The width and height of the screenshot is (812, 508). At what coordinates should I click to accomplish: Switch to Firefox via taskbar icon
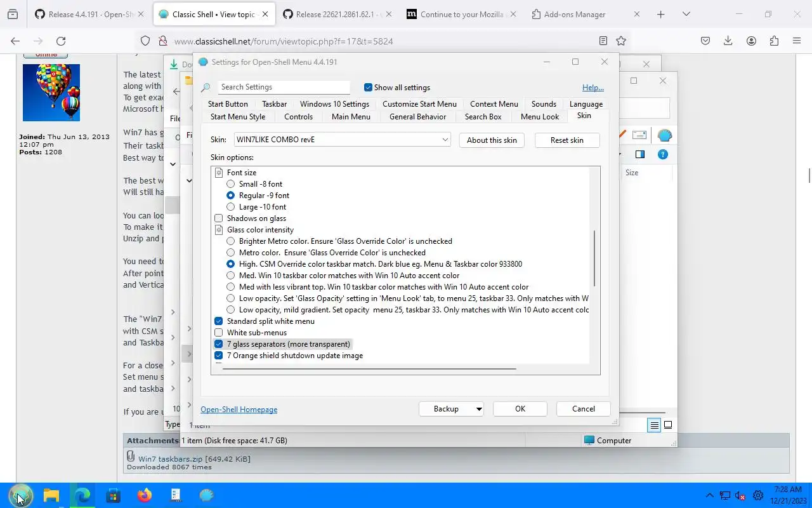point(145,495)
